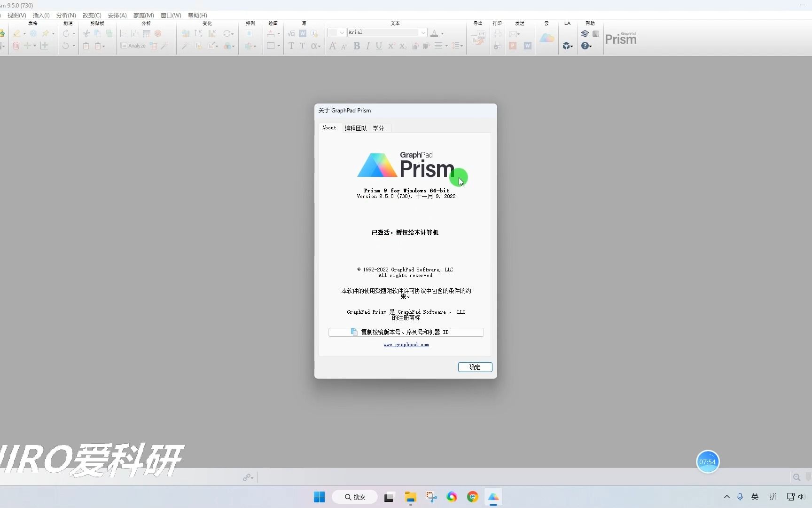The height and width of the screenshot is (508, 812).
Task: Click the magic wand icon in Analysis group
Action: coord(164,46)
